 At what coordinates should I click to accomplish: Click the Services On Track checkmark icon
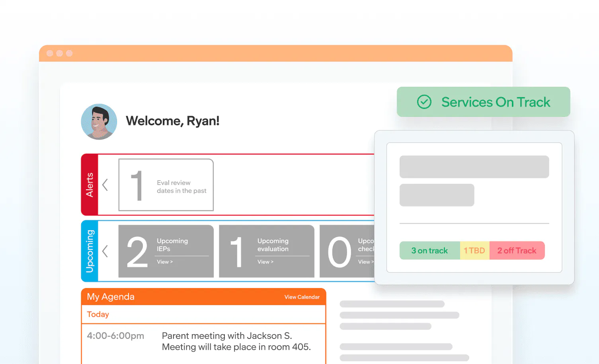pyautogui.click(x=424, y=102)
